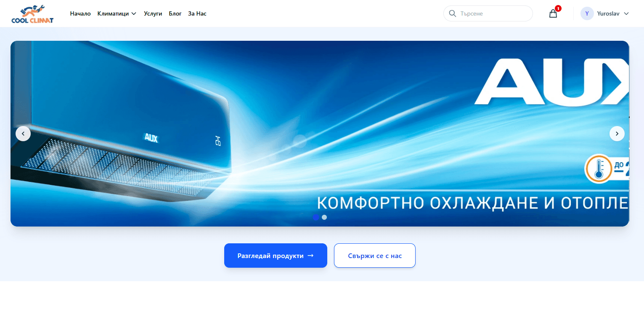Advance to the next carousel slide
This screenshot has width=644, height=332.
tap(617, 134)
